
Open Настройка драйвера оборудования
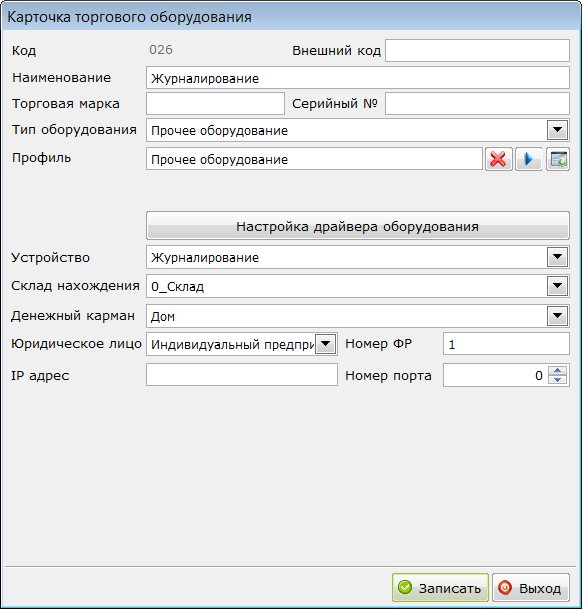click(358, 226)
